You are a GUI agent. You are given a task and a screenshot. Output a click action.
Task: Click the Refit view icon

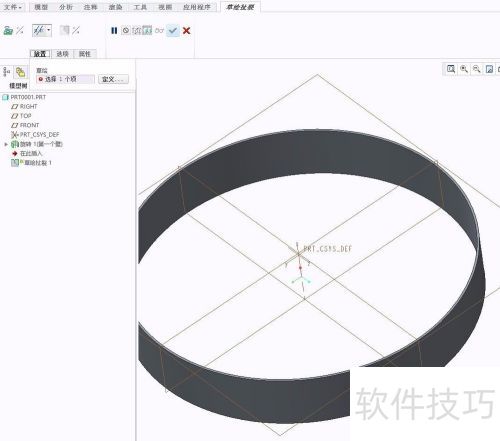point(451,69)
